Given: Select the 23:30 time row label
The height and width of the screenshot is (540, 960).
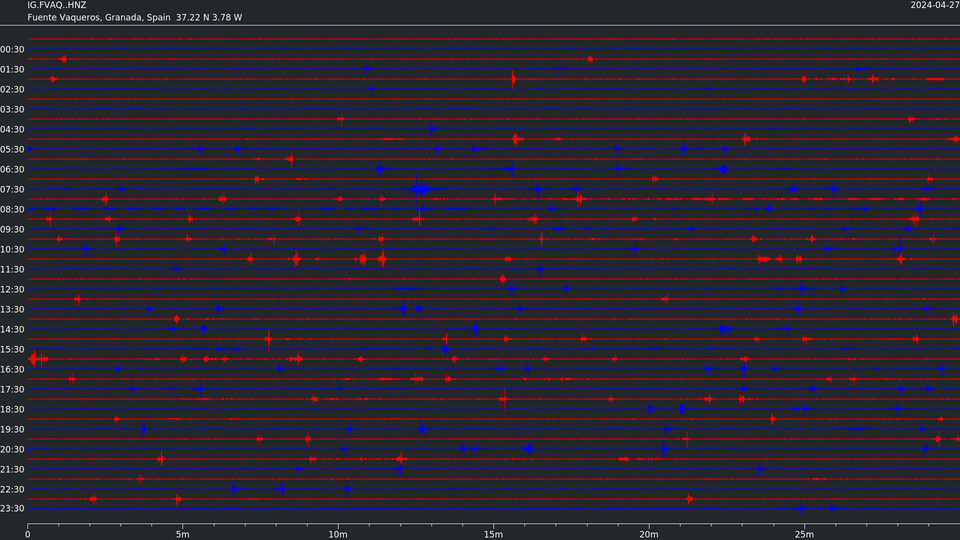Looking at the screenshot, I should (12, 509).
